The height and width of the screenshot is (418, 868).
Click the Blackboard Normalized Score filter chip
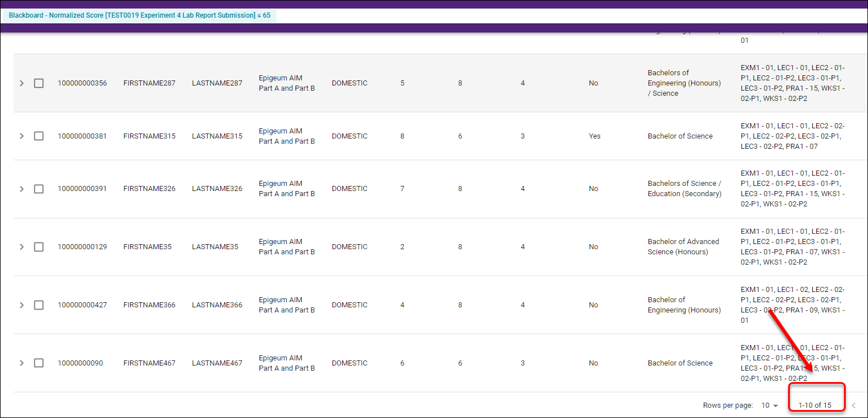point(140,15)
